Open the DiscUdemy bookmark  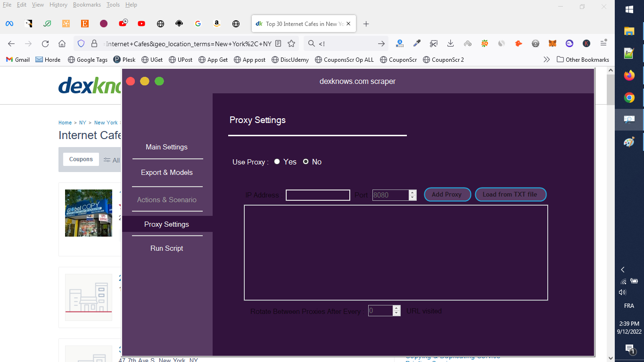coord(290,59)
